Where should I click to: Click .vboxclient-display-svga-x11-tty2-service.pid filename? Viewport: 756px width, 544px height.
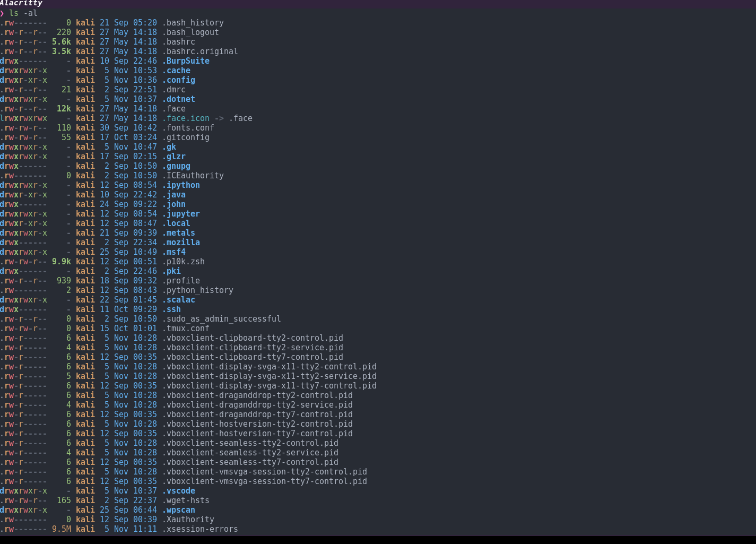(270, 376)
